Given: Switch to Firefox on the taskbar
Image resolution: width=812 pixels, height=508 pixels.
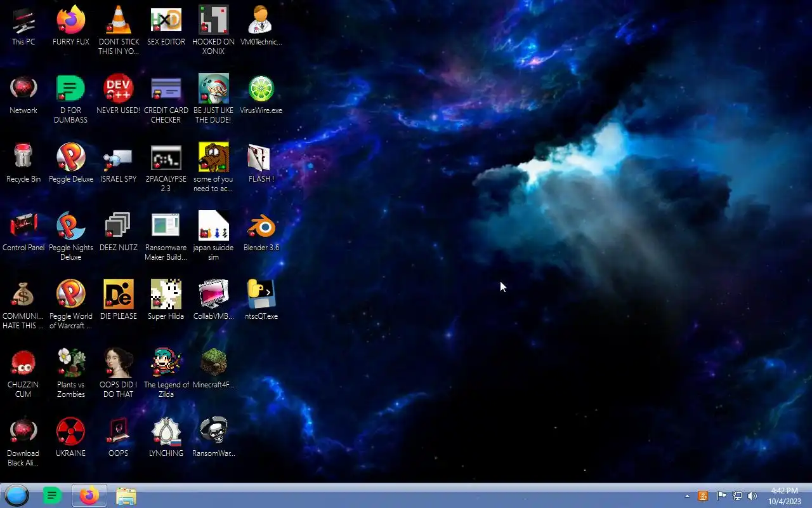Looking at the screenshot, I should [x=89, y=495].
